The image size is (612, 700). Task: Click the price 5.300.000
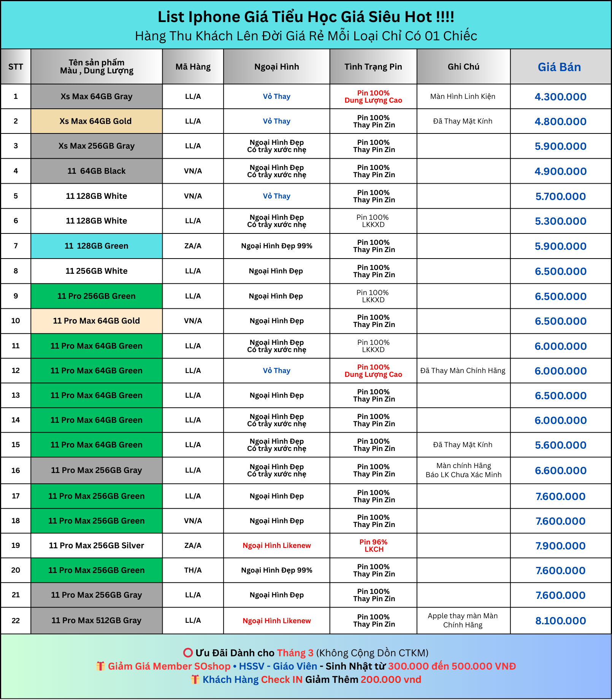point(561,221)
